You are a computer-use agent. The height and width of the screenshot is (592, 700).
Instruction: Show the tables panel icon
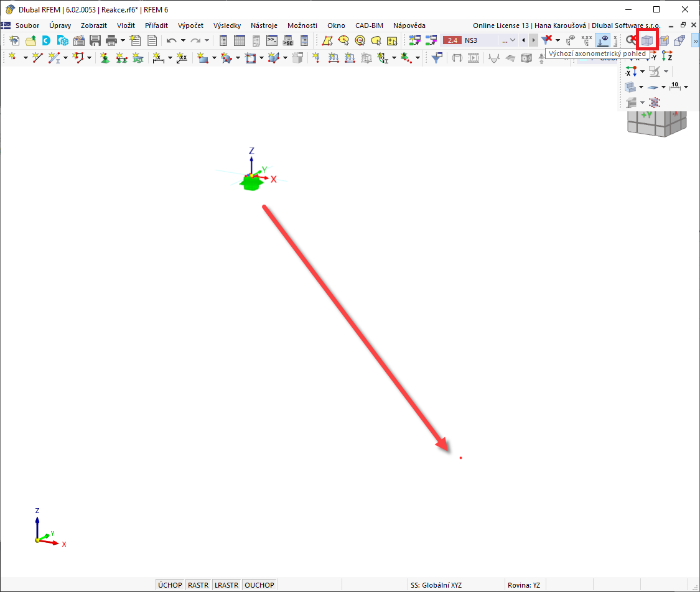point(240,40)
